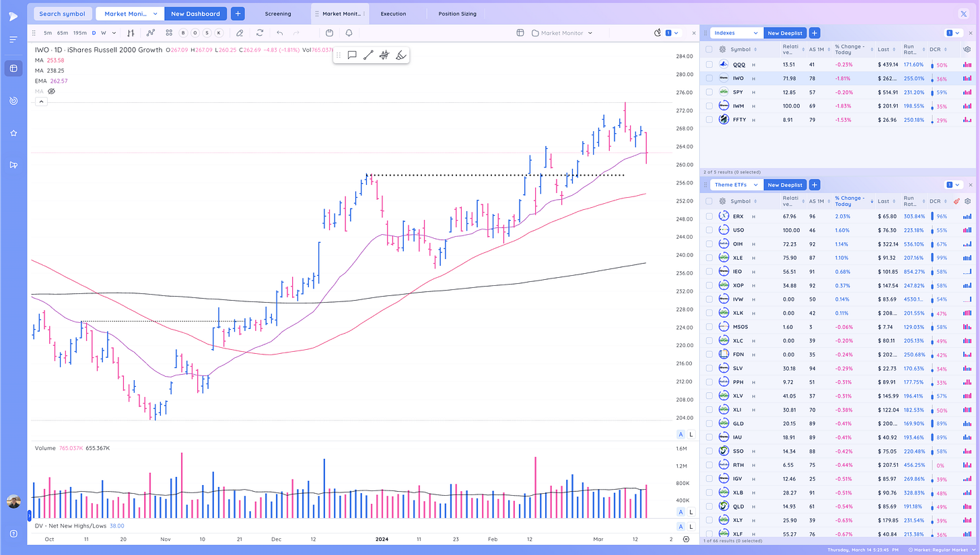980x555 pixels.
Task: Check the FFTY row checkbox
Action: [709, 120]
